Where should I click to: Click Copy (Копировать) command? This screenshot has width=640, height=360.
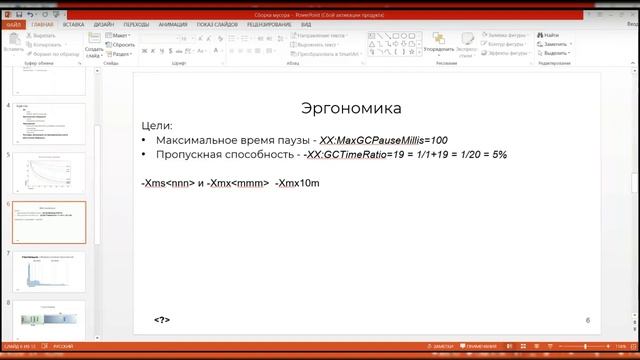point(44,45)
